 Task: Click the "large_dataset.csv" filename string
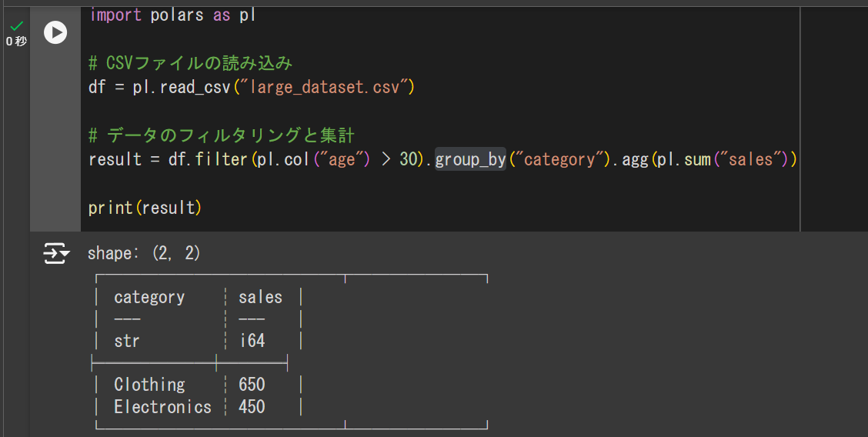point(328,87)
